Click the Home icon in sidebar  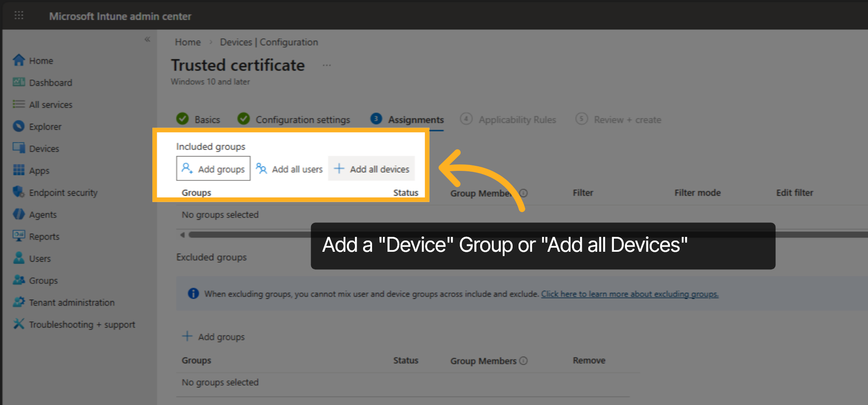(19, 60)
